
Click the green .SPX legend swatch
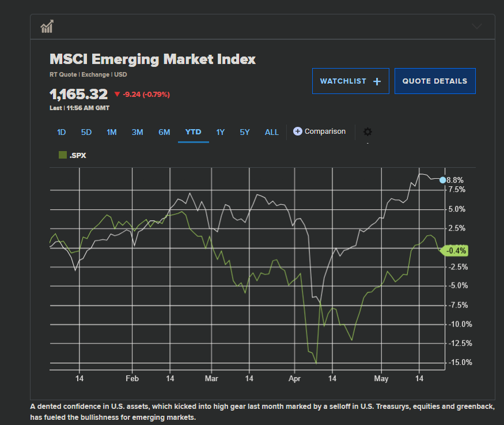click(63, 155)
